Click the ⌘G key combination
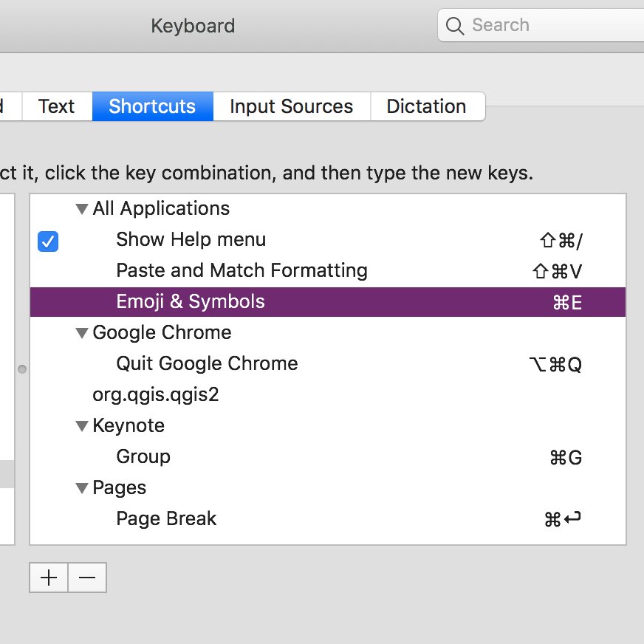 point(566,458)
